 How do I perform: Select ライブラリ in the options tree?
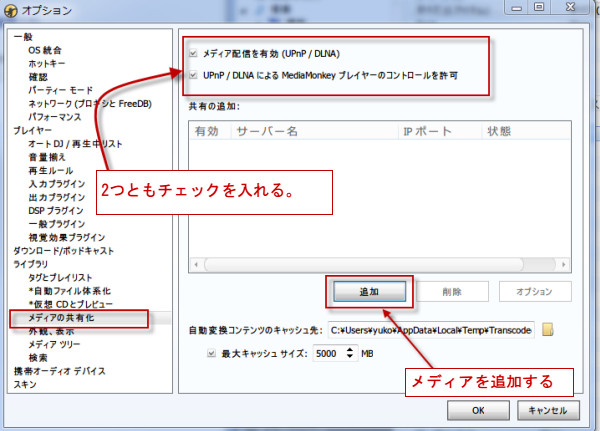click(x=31, y=264)
